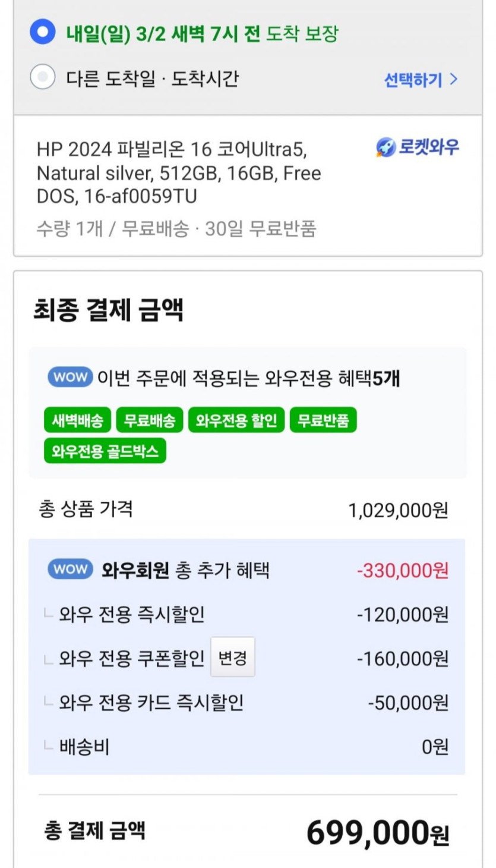This screenshot has height=868, width=496.
Task: Click the 699,000원 total payment amount
Action: [377, 832]
